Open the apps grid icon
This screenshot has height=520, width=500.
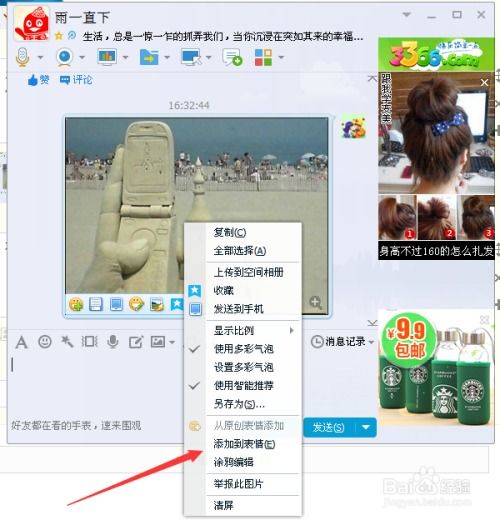click(x=263, y=57)
